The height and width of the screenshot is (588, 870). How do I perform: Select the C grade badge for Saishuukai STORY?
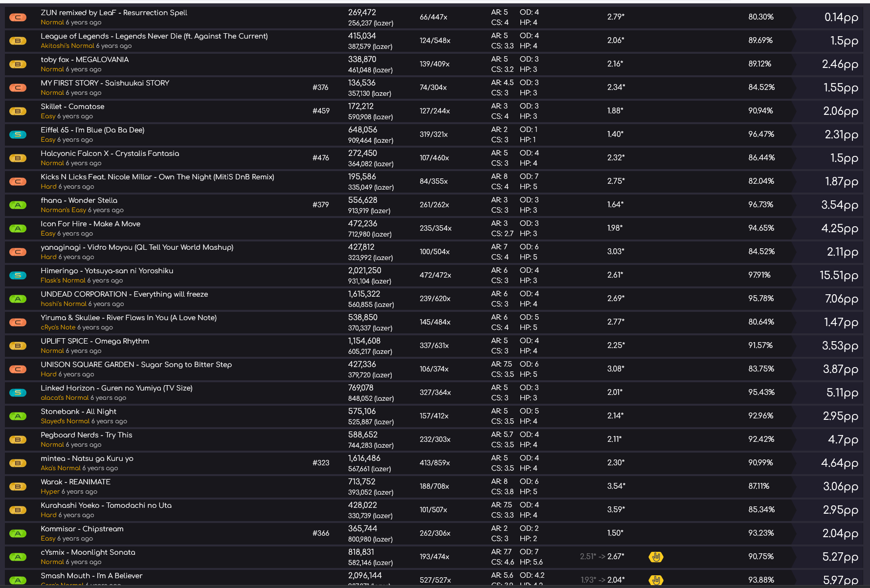[18, 87]
